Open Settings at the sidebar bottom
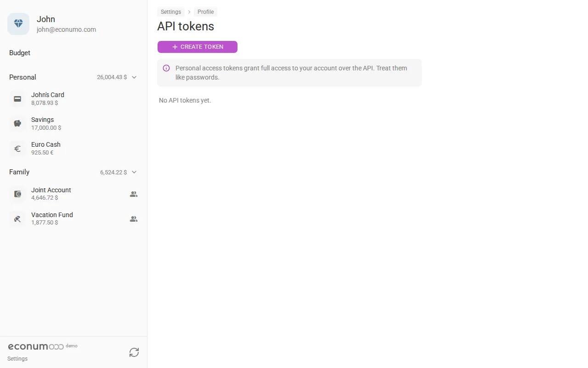 17,359
